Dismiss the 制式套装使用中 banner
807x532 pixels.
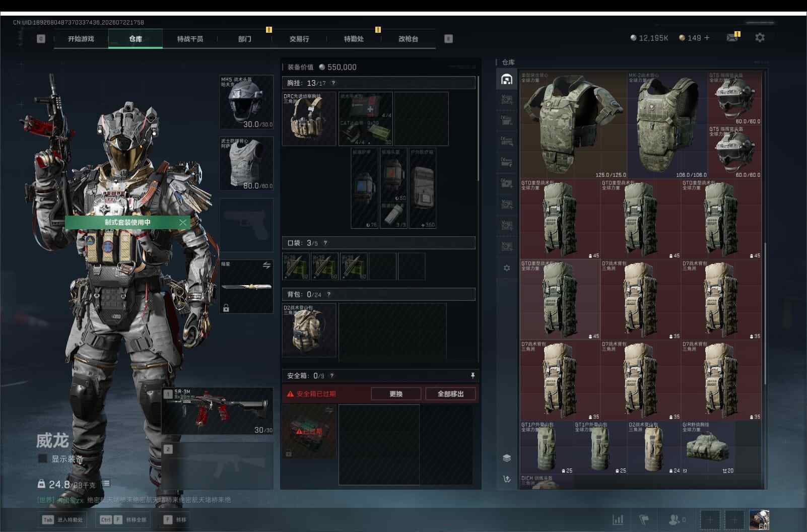point(183,222)
